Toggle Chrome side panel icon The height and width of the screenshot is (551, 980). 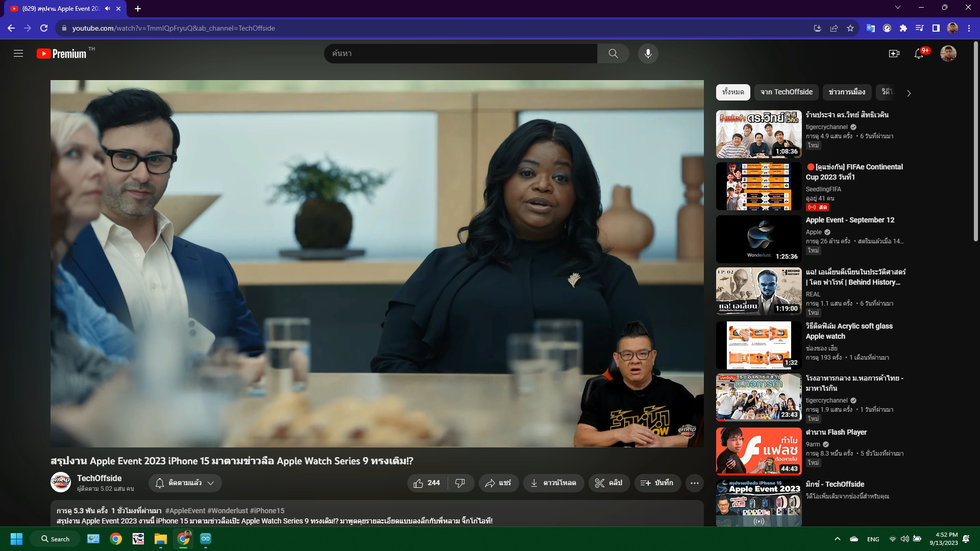pyautogui.click(x=936, y=28)
